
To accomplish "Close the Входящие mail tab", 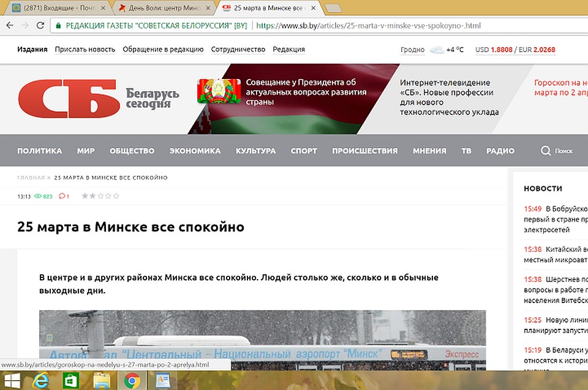I will (x=103, y=8).
